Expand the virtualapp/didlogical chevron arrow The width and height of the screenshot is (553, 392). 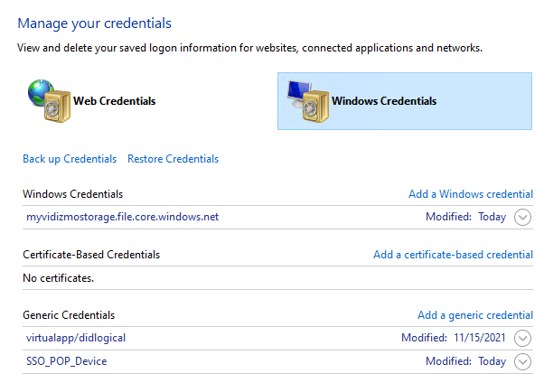(522, 339)
